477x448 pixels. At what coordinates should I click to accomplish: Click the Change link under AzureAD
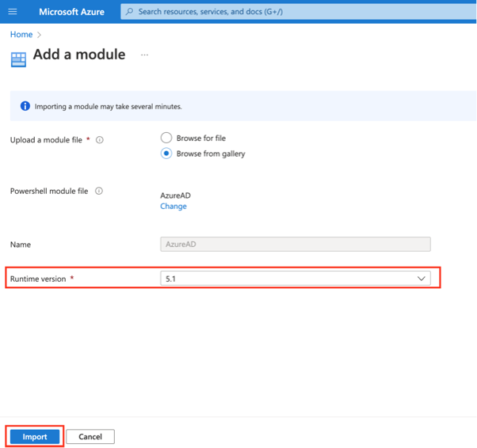(x=174, y=206)
